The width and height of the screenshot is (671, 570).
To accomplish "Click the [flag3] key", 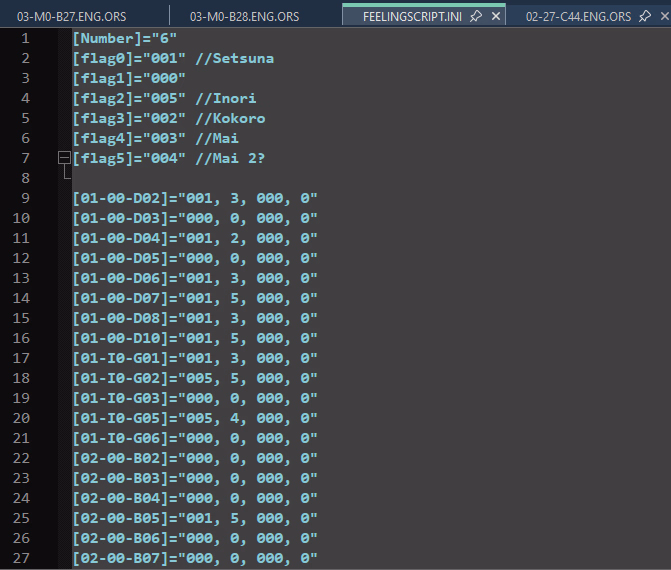I will (x=103, y=118).
